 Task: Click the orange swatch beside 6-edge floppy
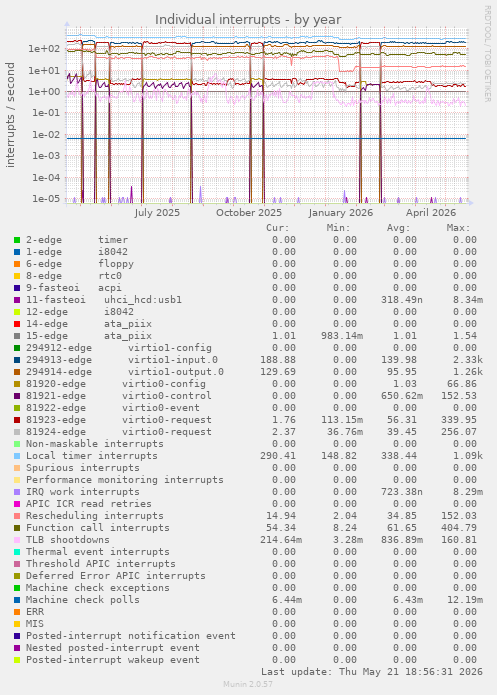(17, 264)
